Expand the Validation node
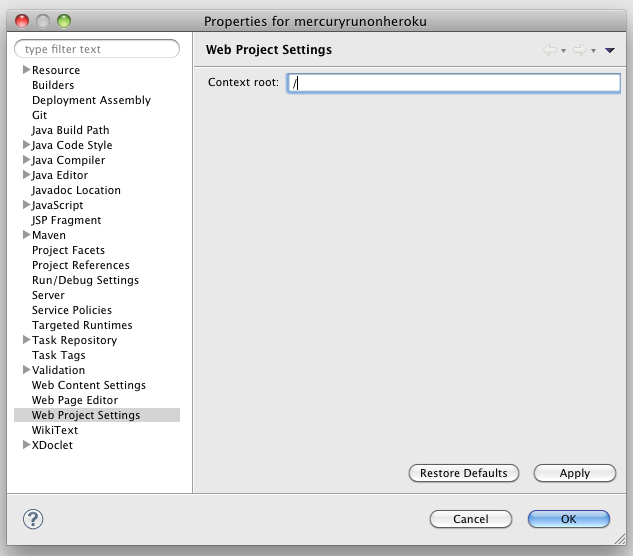 [x=26, y=369]
